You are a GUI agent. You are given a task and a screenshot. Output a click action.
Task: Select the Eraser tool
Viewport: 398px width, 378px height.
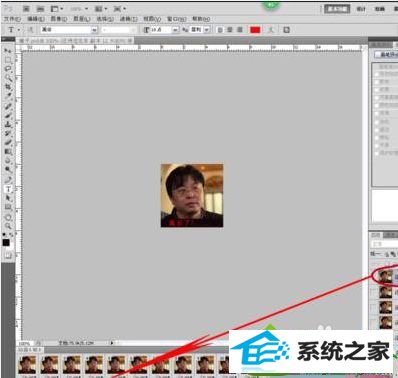[x=8, y=142]
